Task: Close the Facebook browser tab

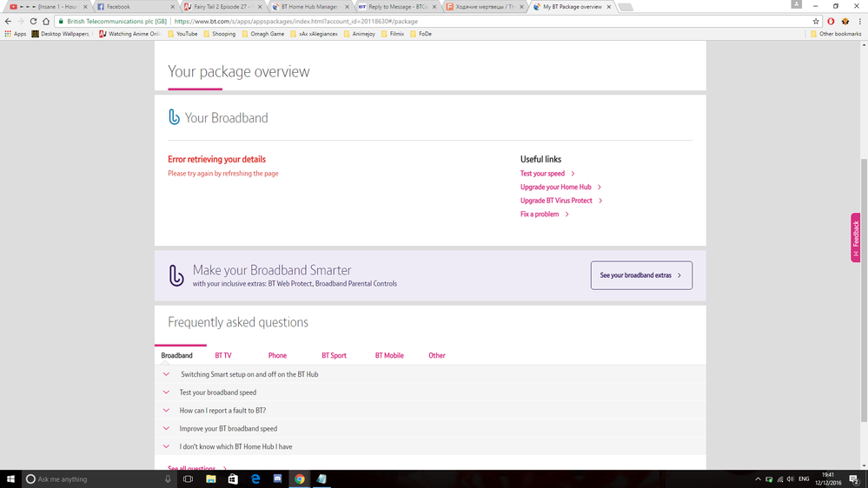Action: [x=172, y=7]
